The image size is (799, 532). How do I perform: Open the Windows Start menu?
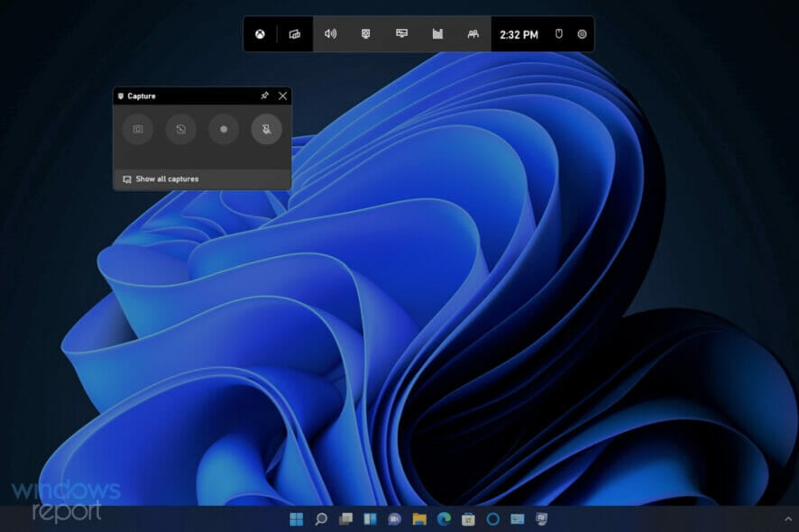click(296, 519)
